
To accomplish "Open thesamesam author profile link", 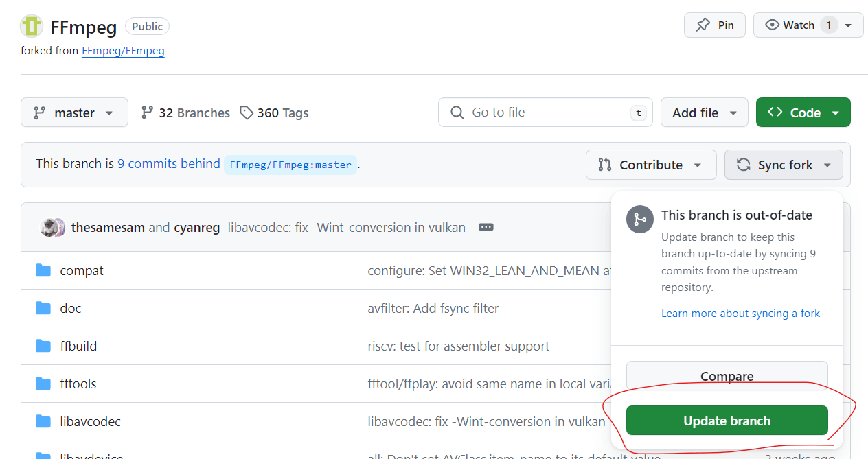I will click(x=108, y=227).
